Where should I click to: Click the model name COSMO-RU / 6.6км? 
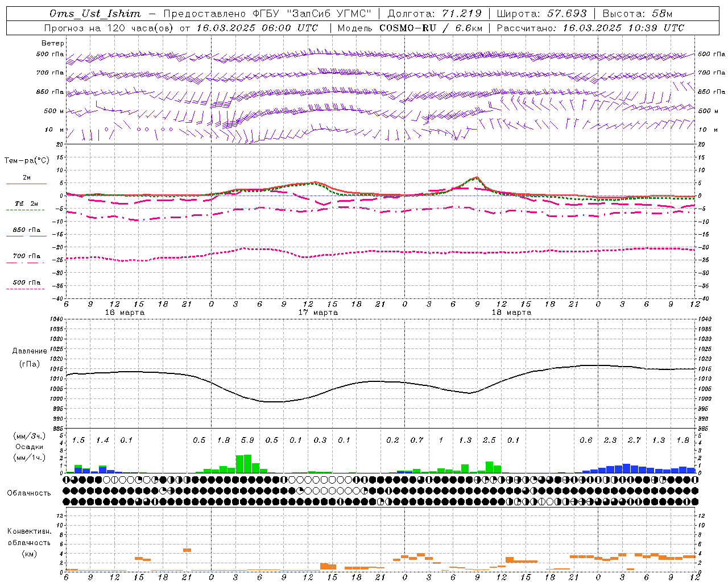(431, 28)
